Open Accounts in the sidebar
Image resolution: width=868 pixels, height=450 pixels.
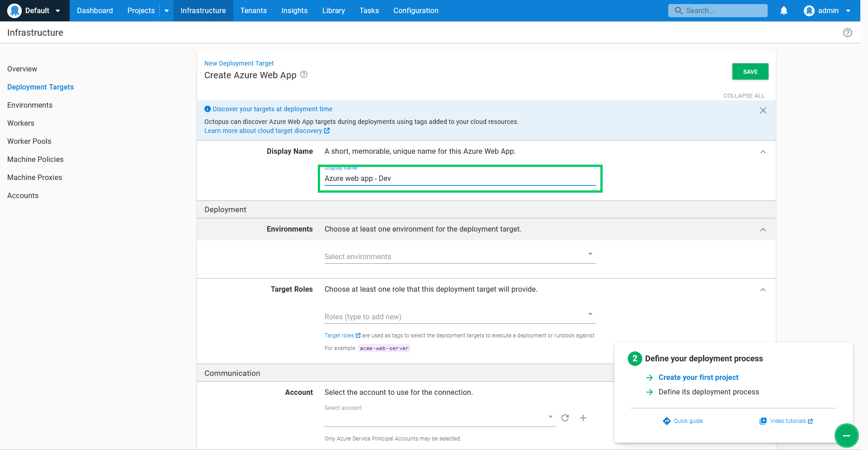coord(23,195)
